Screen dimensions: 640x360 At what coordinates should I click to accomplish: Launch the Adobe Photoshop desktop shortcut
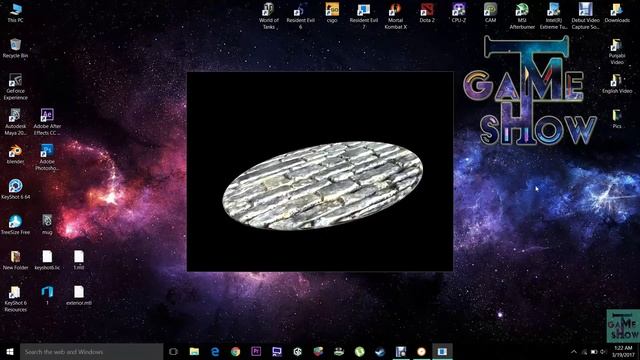coord(47,158)
